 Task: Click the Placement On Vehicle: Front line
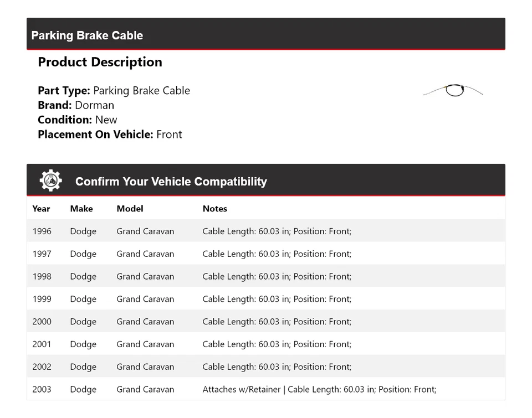coord(110,134)
